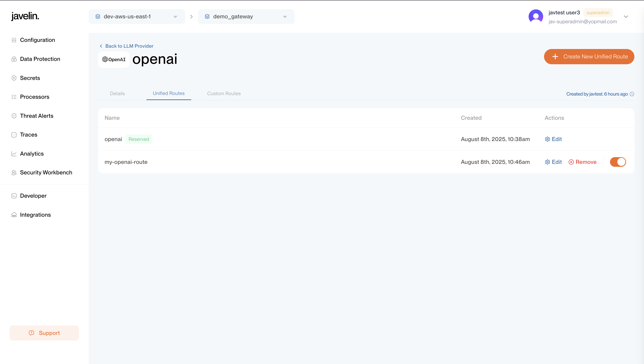Click the back chevron before LLM Provider
This screenshot has width=644, height=364.
click(x=101, y=46)
